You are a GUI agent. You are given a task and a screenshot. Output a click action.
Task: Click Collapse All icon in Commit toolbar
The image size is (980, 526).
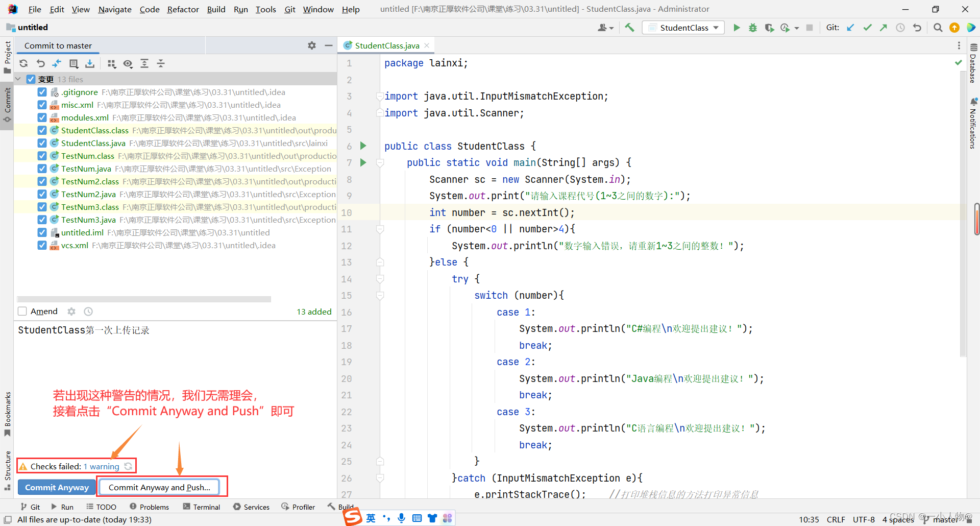(x=161, y=63)
